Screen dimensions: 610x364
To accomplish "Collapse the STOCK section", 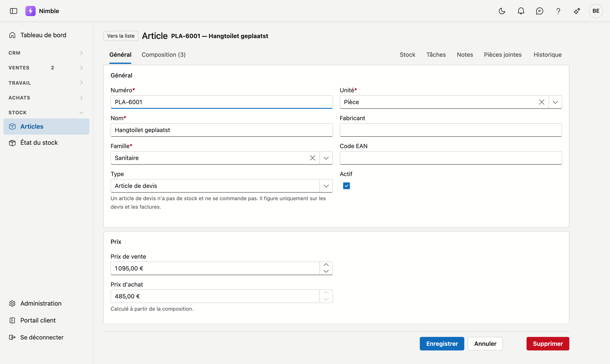I will click(x=46, y=113).
